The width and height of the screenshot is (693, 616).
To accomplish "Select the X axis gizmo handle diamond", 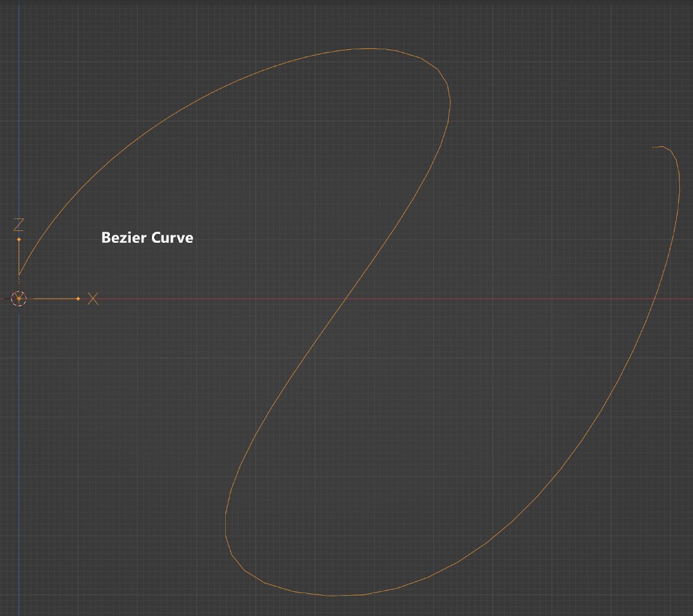I will point(79,299).
